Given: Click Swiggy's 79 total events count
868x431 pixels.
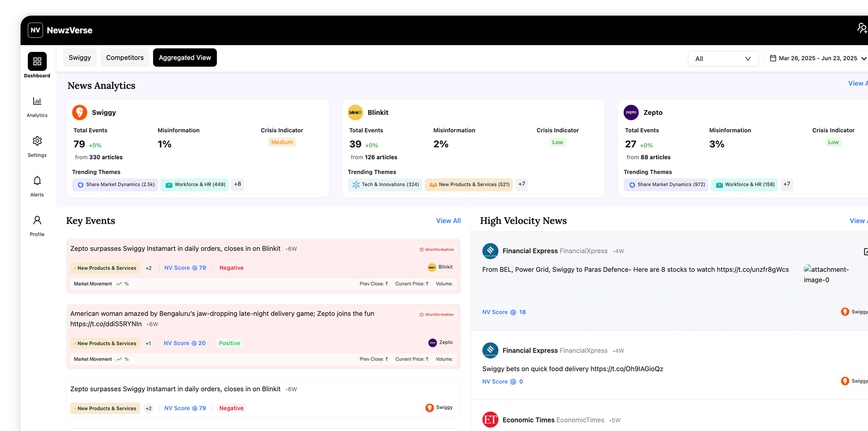Looking at the screenshot, I should click(x=79, y=144).
